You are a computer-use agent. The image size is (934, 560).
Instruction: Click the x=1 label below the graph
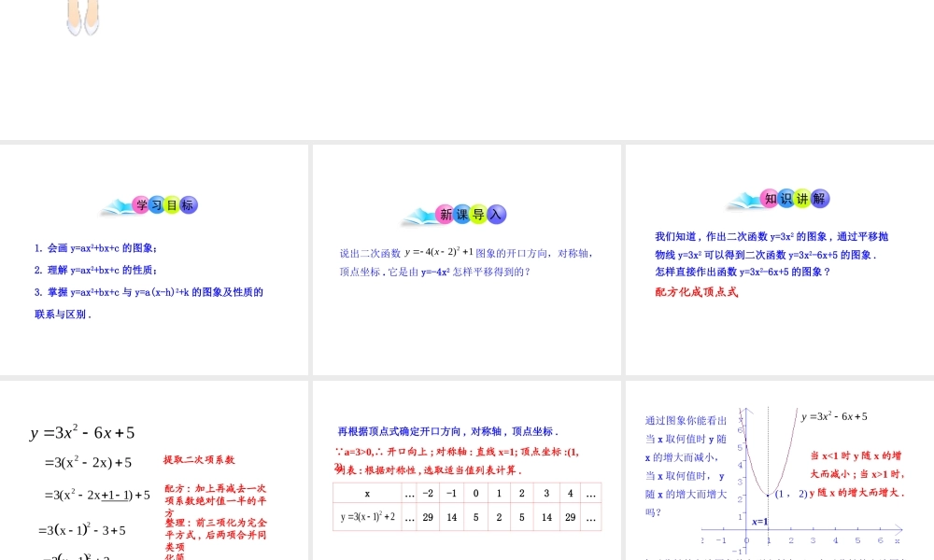point(759,524)
